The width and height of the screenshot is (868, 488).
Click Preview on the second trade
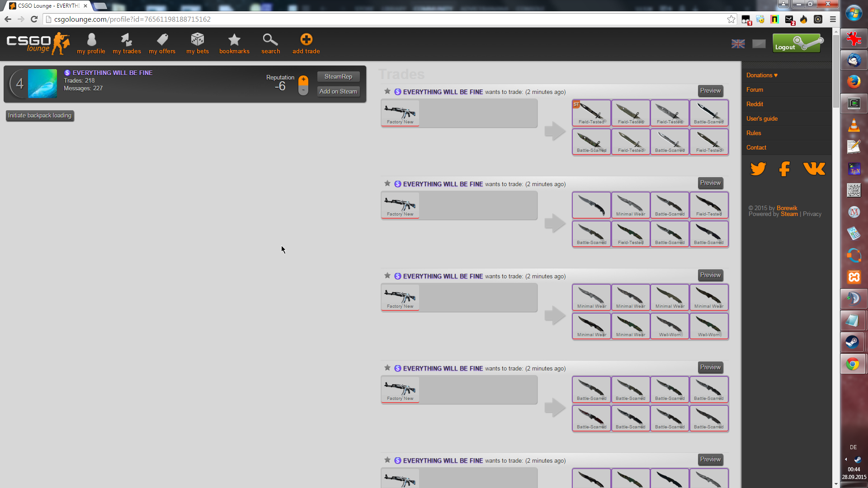point(710,183)
